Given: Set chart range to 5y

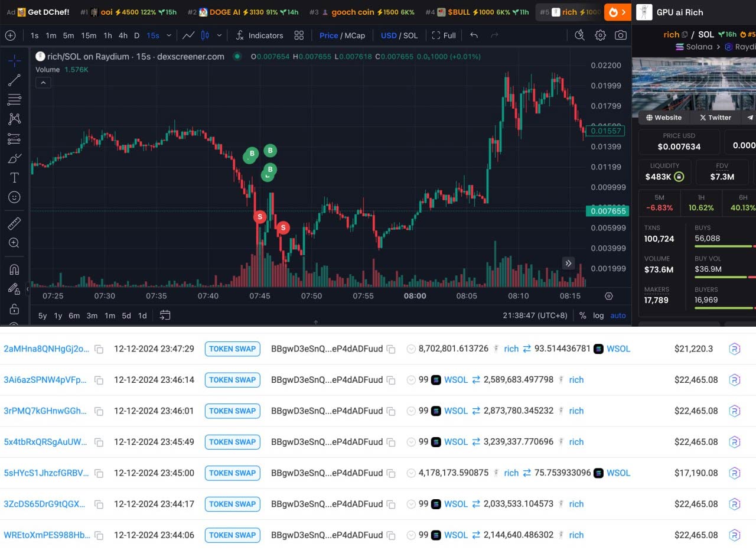Looking at the screenshot, I should (x=43, y=315).
